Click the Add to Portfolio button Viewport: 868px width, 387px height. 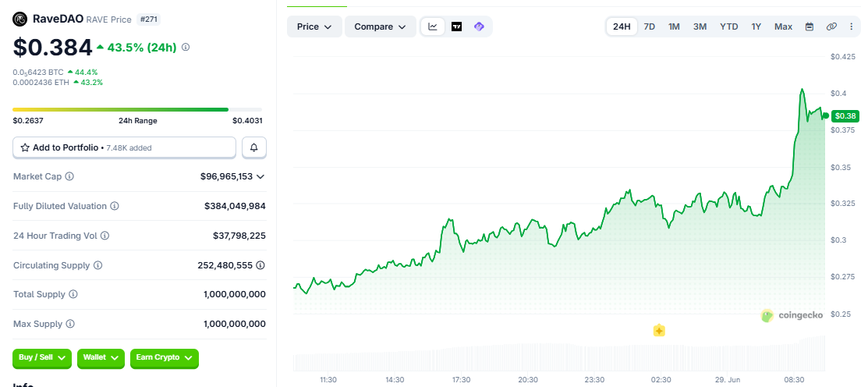click(x=125, y=147)
